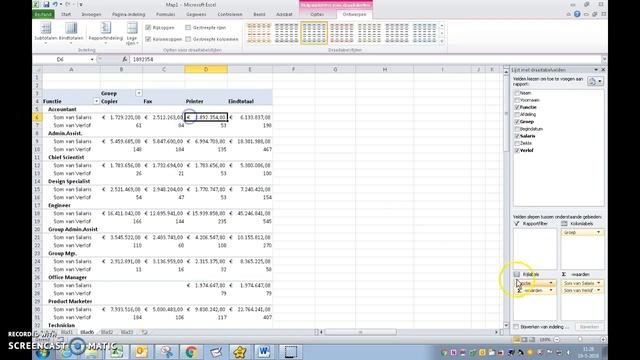The width and height of the screenshot is (640, 360).
Task: Toggle the Kolomkoppen checkbox
Action: pyautogui.click(x=148, y=39)
